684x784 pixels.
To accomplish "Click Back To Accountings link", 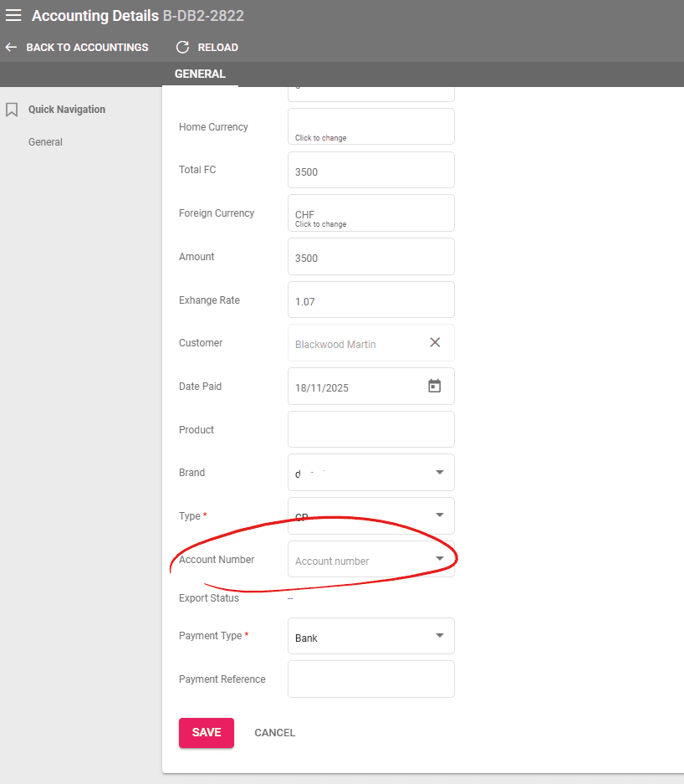I will pyautogui.click(x=86, y=47).
